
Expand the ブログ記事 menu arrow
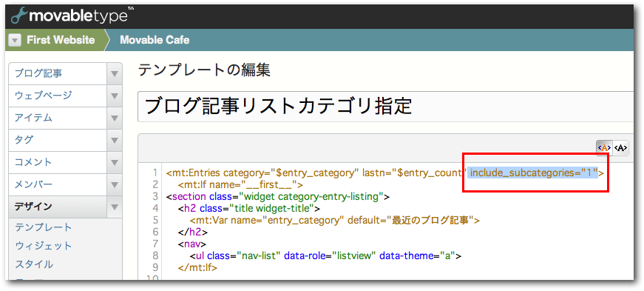[114, 74]
